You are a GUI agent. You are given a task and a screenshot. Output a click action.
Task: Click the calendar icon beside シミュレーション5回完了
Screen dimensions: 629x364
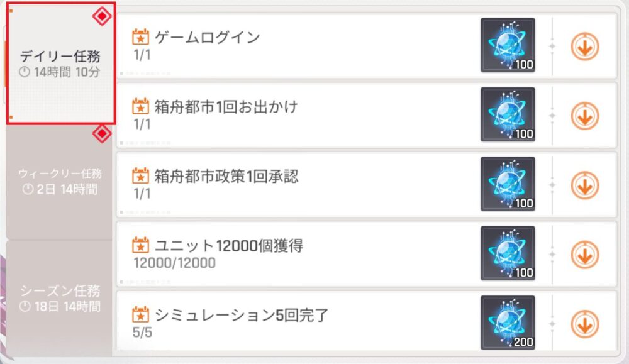141,314
